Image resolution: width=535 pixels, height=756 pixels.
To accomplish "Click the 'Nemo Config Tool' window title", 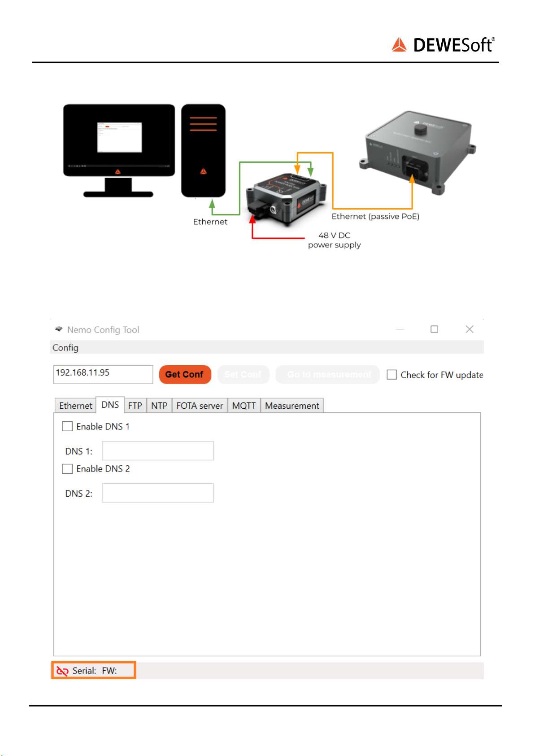I will pos(103,330).
